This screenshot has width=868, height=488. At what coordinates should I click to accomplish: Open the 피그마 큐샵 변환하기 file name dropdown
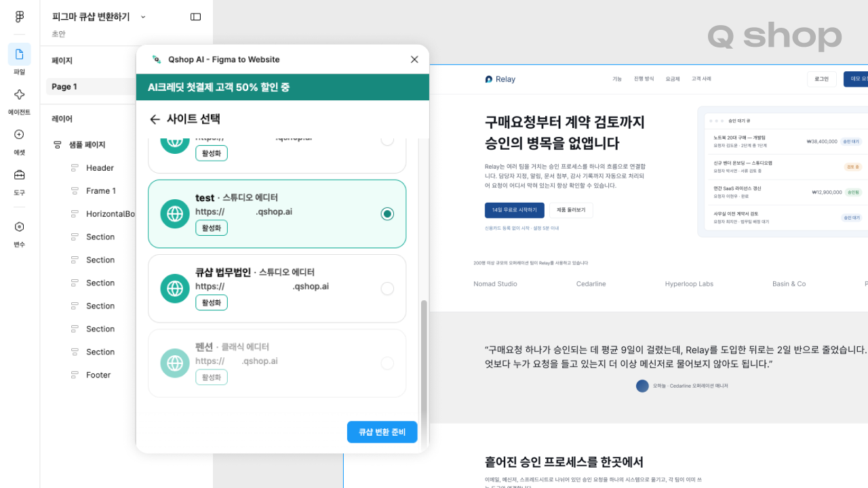tap(143, 17)
